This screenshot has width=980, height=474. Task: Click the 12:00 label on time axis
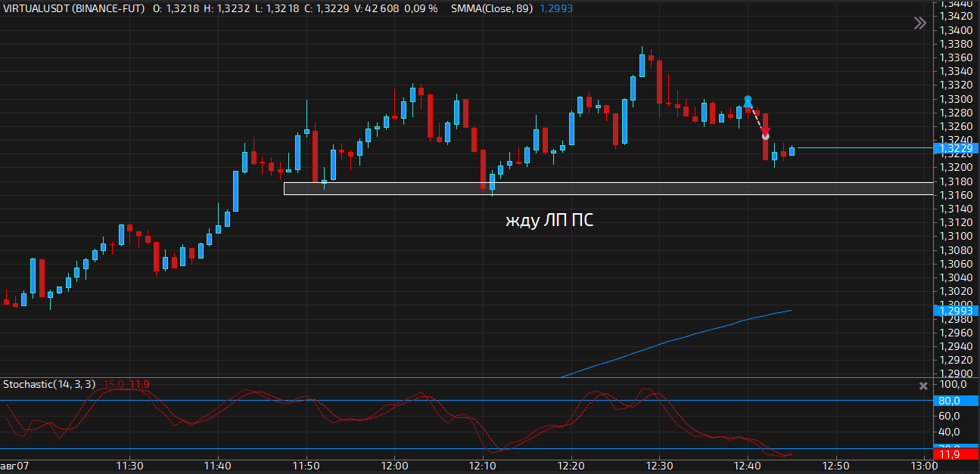(x=394, y=466)
